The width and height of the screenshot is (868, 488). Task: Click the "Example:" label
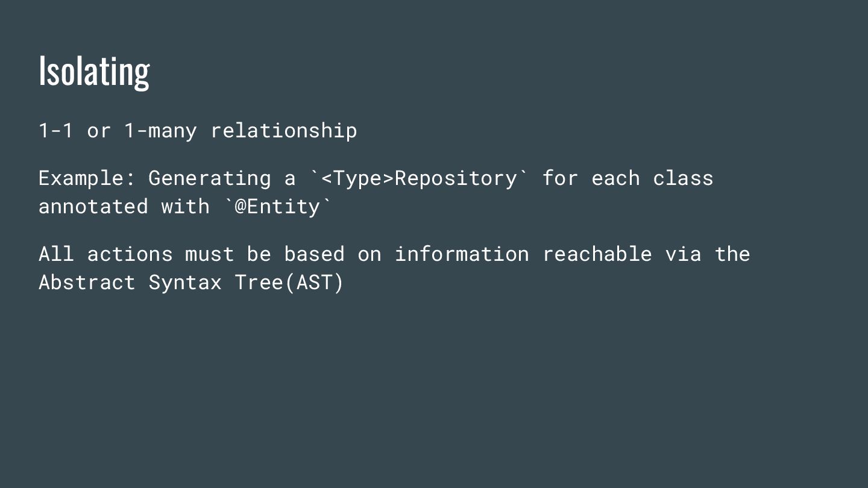pos(87,179)
